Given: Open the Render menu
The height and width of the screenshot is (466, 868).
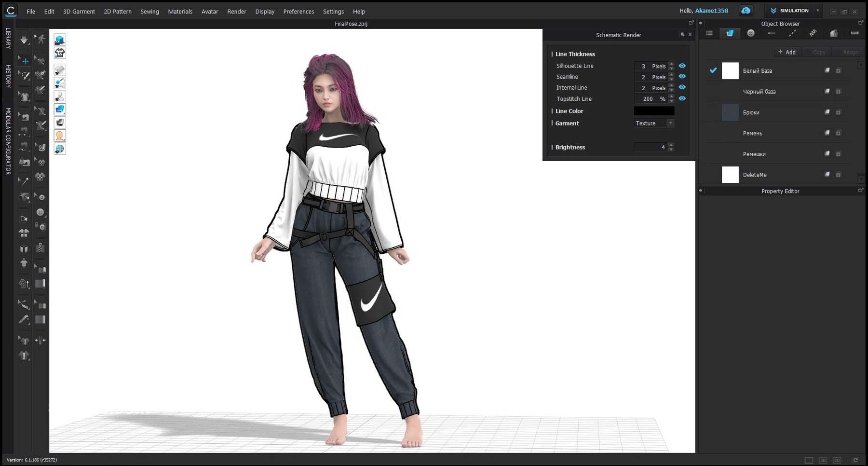Looking at the screenshot, I should click(x=236, y=12).
